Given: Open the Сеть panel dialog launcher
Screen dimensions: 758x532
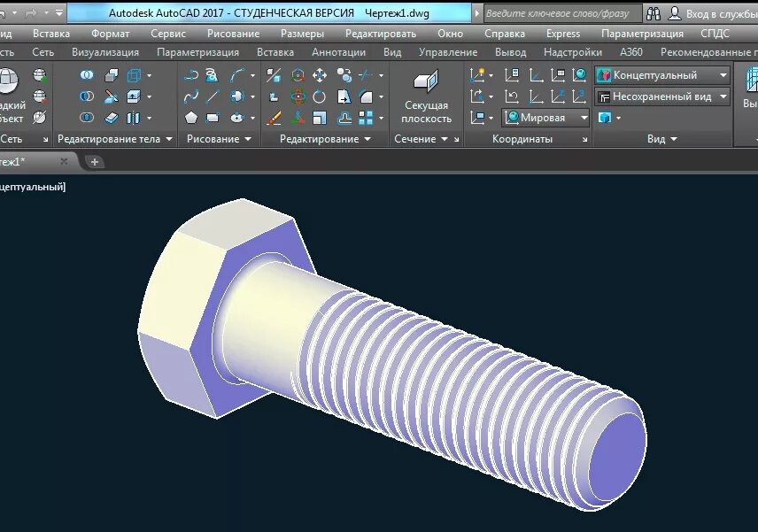Looking at the screenshot, I should click(x=45, y=140).
